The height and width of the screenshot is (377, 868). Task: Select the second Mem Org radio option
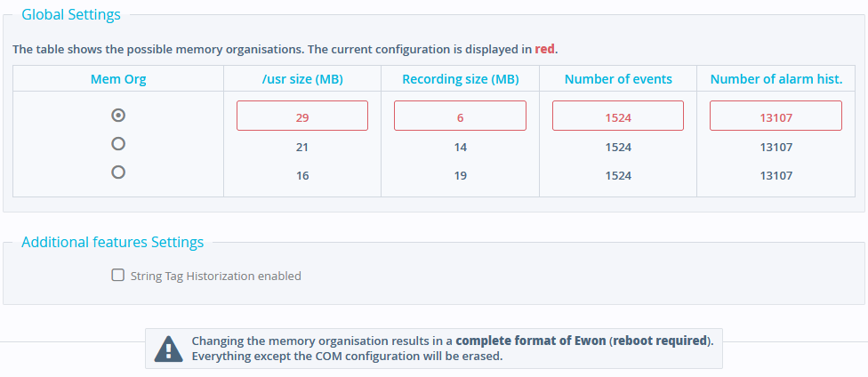coord(118,144)
